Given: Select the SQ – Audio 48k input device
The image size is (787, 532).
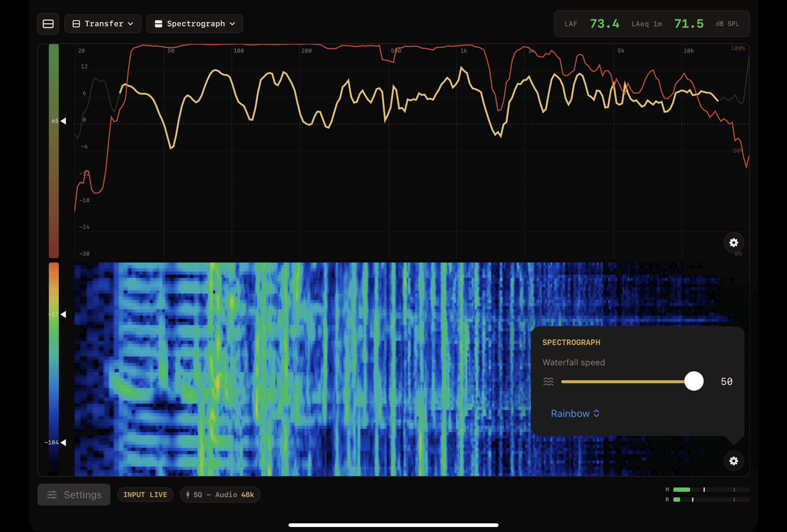Looking at the screenshot, I should [220, 495].
